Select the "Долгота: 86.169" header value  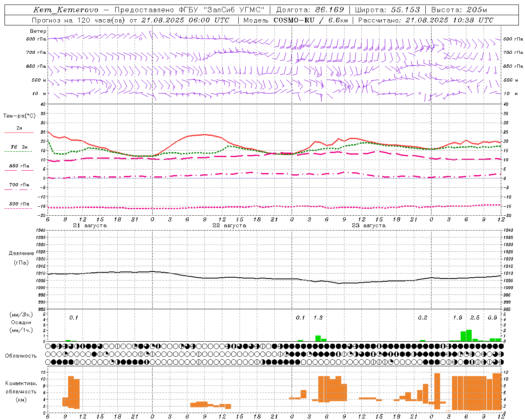point(310,10)
